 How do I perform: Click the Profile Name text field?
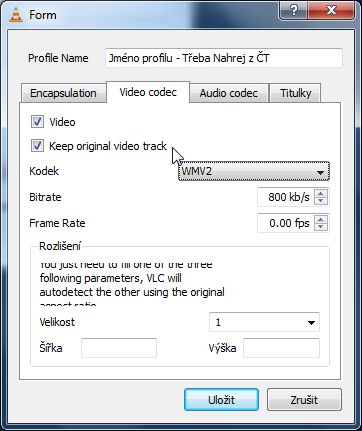(224, 58)
